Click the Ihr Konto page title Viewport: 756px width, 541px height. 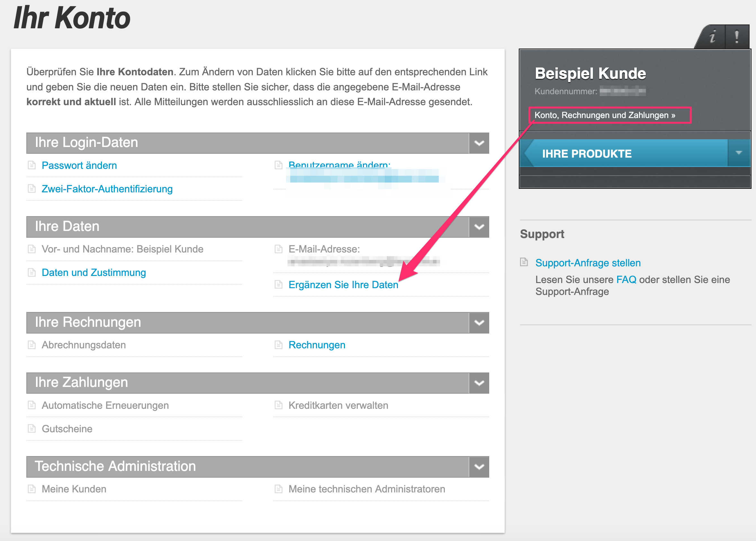click(x=72, y=18)
